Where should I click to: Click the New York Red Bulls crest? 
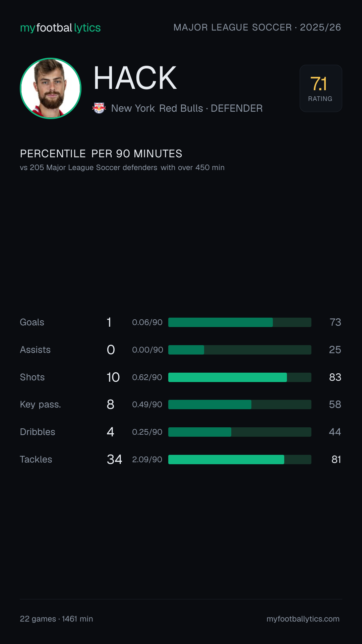[x=99, y=108]
